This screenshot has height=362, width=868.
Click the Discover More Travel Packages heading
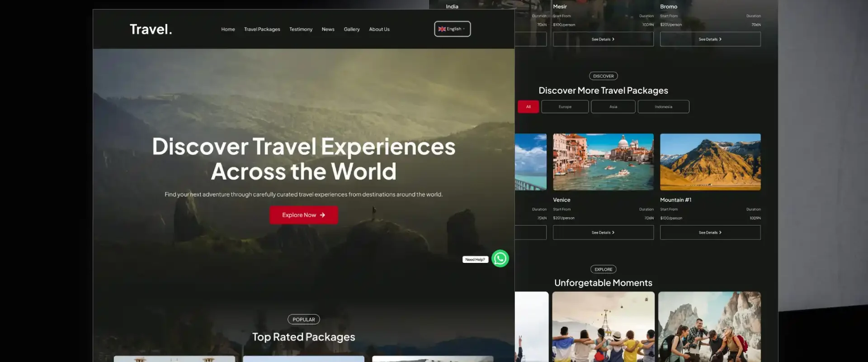coord(603,90)
